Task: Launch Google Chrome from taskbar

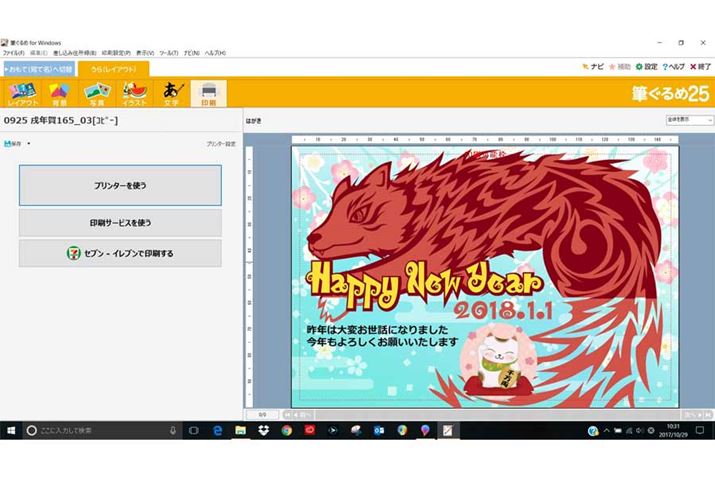Action: [287, 430]
